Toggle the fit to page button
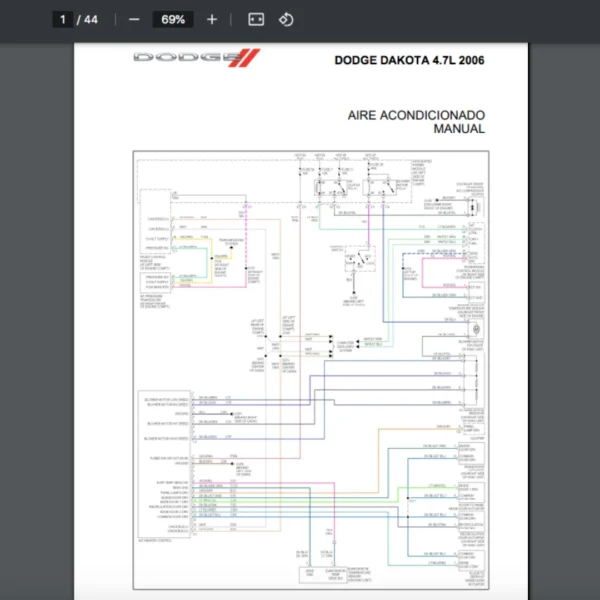Image resolution: width=600 pixels, height=600 pixels. (255, 19)
